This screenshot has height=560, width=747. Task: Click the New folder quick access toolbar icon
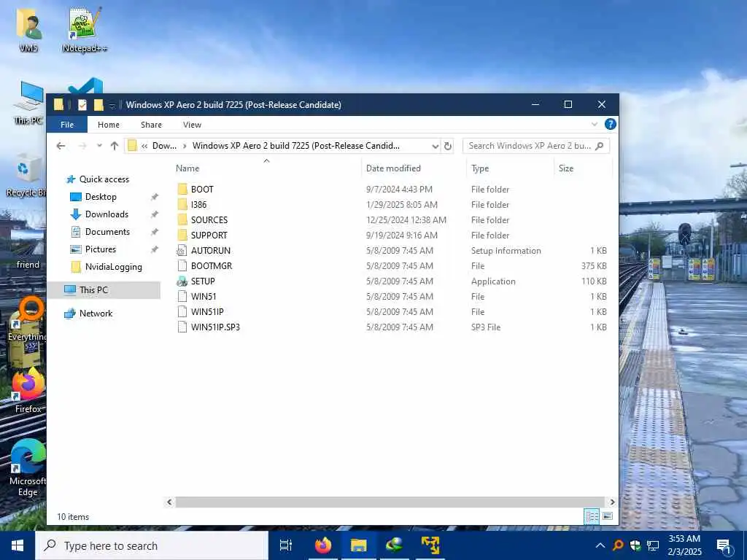(x=98, y=105)
